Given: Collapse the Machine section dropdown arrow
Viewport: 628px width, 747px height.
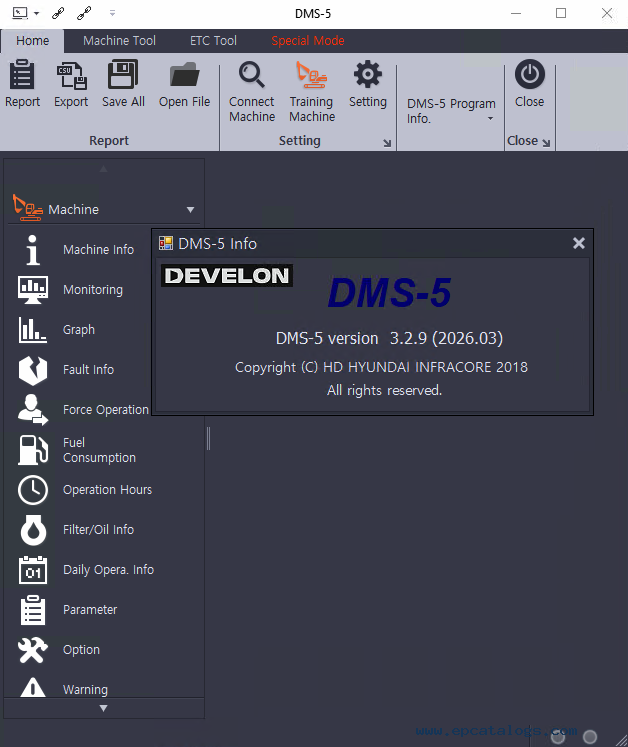Looking at the screenshot, I should tap(191, 210).
